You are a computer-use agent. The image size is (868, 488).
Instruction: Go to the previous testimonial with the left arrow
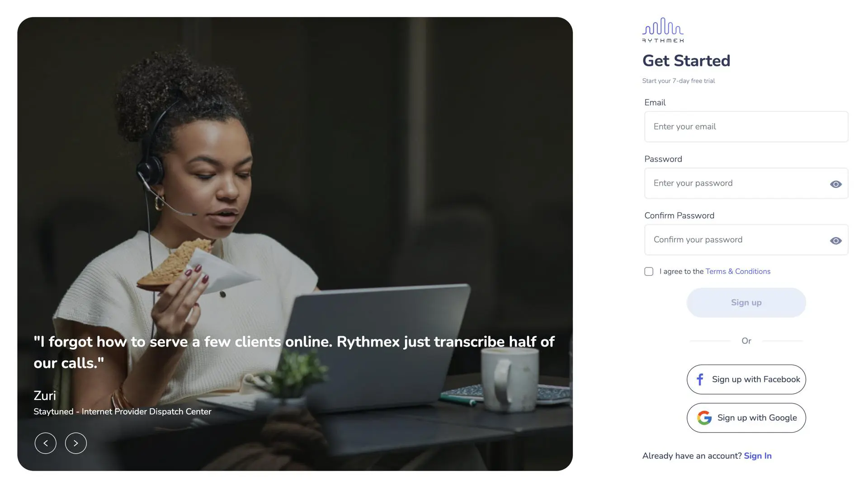coord(46,443)
